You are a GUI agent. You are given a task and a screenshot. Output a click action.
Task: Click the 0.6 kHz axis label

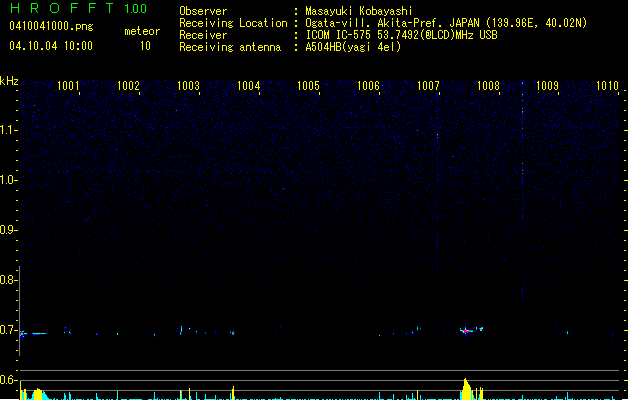[8, 380]
